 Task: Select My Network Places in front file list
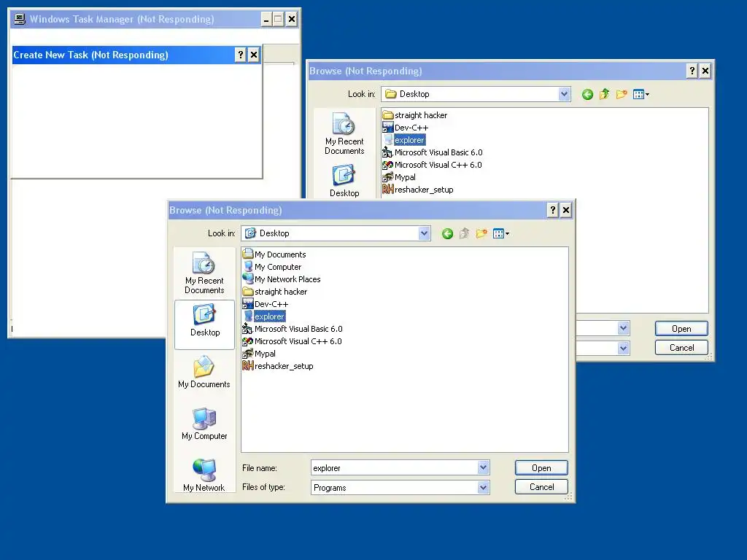tap(282, 279)
